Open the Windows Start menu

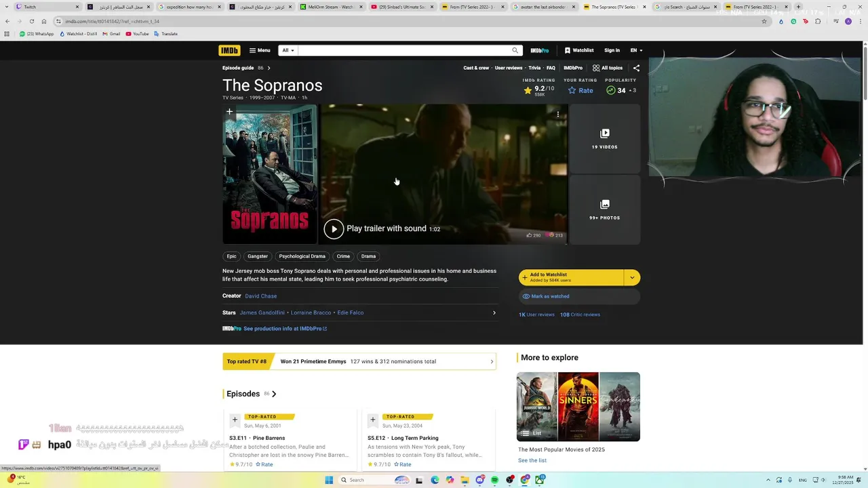pos(329,480)
